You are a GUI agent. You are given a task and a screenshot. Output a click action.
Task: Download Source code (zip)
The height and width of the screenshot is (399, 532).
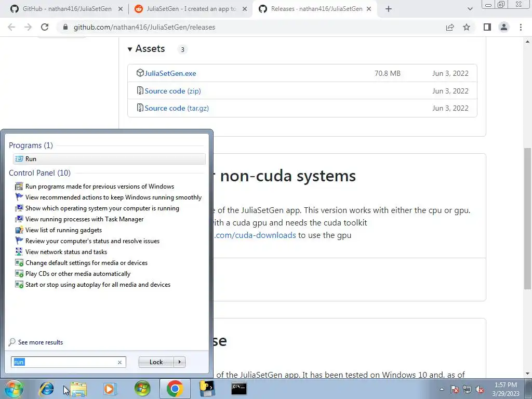(172, 91)
